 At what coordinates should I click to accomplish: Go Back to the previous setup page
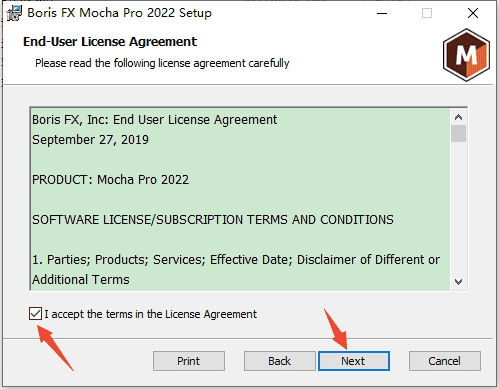click(x=279, y=361)
